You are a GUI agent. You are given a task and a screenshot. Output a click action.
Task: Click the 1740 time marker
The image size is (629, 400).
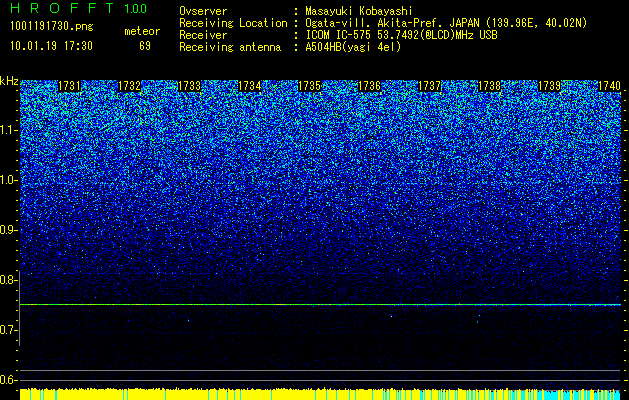coord(609,86)
